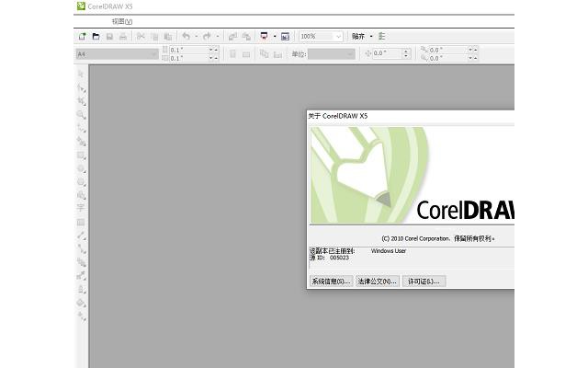This screenshot has height=368, width=588.
Task: Click the "Windows User" registered name text
Action: pos(389,251)
